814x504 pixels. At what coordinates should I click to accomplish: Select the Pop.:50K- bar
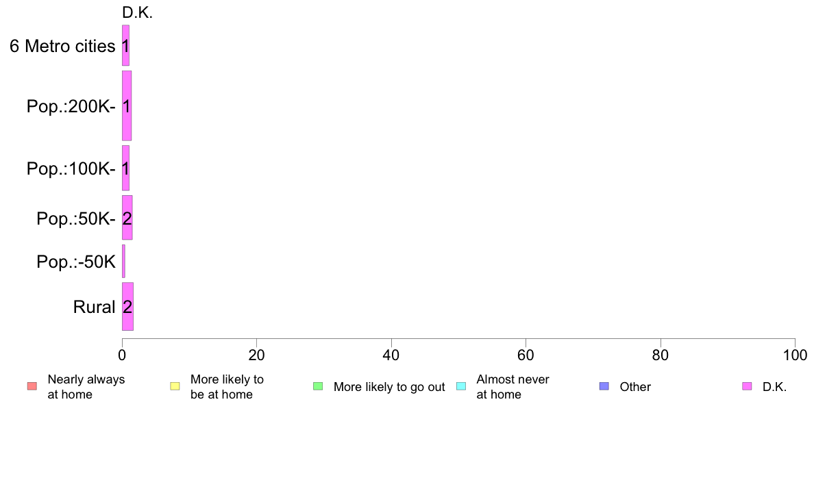coord(127,218)
